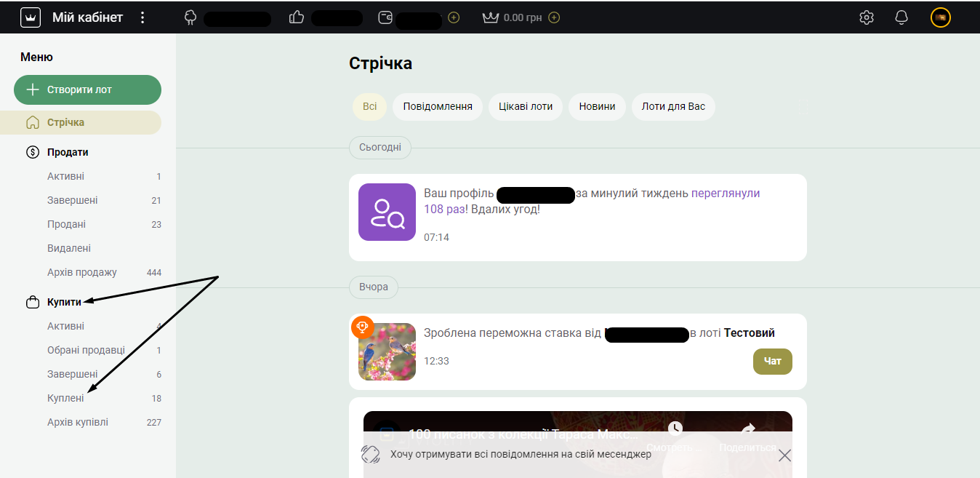Click the переглянули 108 раз link
Viewport: 980px width, 478px height.
725,194
